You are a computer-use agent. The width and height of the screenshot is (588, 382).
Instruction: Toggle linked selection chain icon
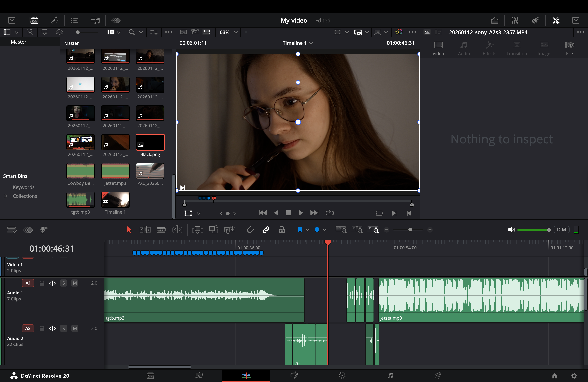pyautogui.click(x=266, y=230)
